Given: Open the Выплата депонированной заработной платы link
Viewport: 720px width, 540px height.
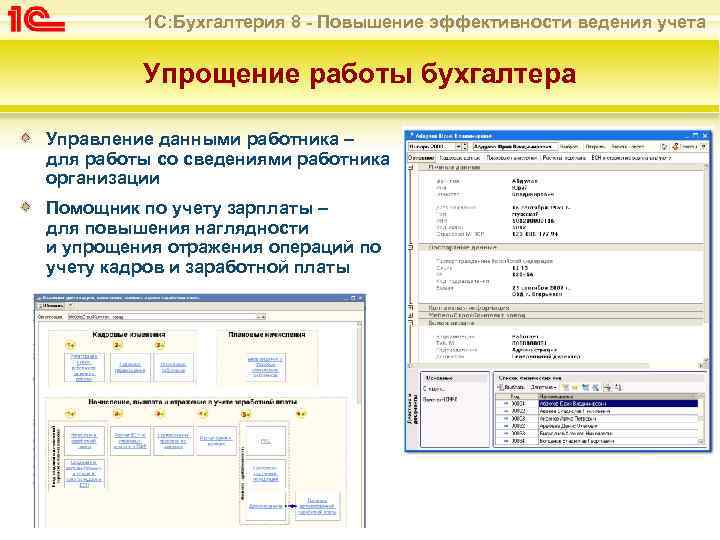Looking at the screenshot, I should 317,506.
